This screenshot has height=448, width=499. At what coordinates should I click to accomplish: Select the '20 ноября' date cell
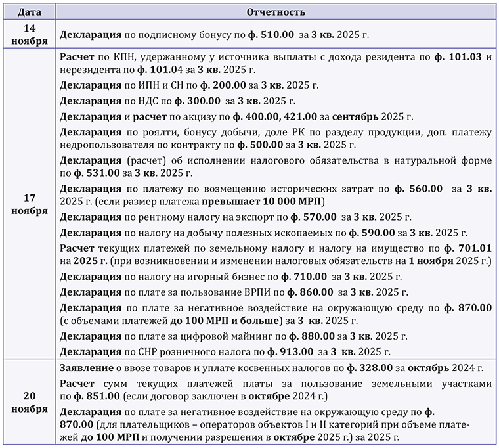click(x=28, y=401)
